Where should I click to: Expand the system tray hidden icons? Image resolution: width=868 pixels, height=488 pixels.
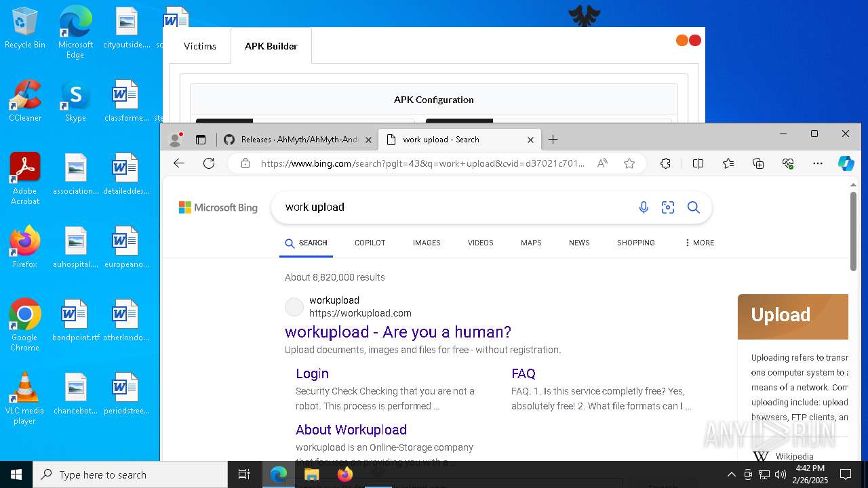pos(731,474)
